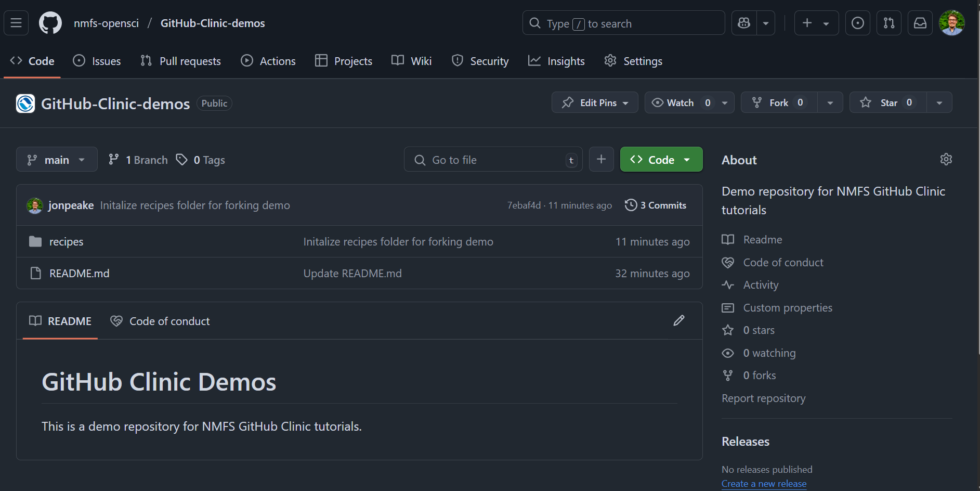Image resolution: width=980 pixels, height=491 pixels.
Task: Go to GitHub home via Octocat logo
Action: (50, 23)
